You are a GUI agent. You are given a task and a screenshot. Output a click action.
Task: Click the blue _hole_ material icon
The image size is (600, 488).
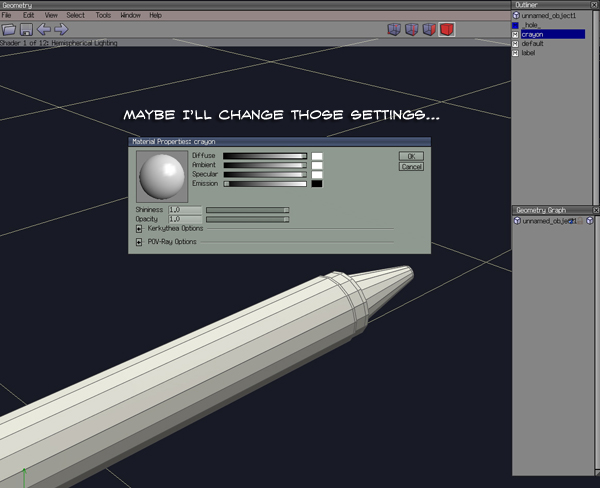[x=515, y=25]
